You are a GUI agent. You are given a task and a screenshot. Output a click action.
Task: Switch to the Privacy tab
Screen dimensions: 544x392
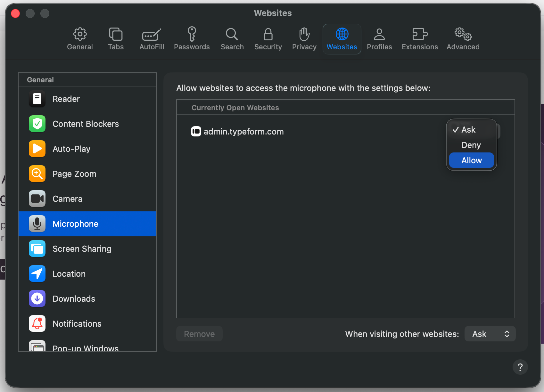pos(304,39)
